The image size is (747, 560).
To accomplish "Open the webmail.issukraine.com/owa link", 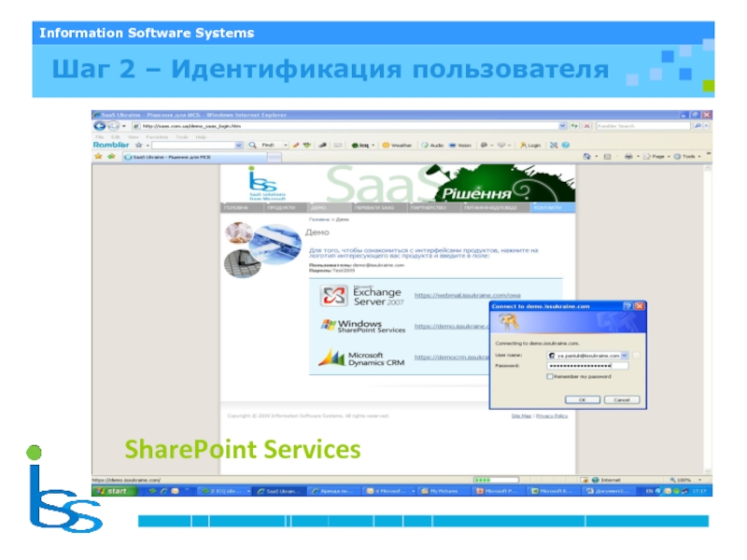I will 468,295.
